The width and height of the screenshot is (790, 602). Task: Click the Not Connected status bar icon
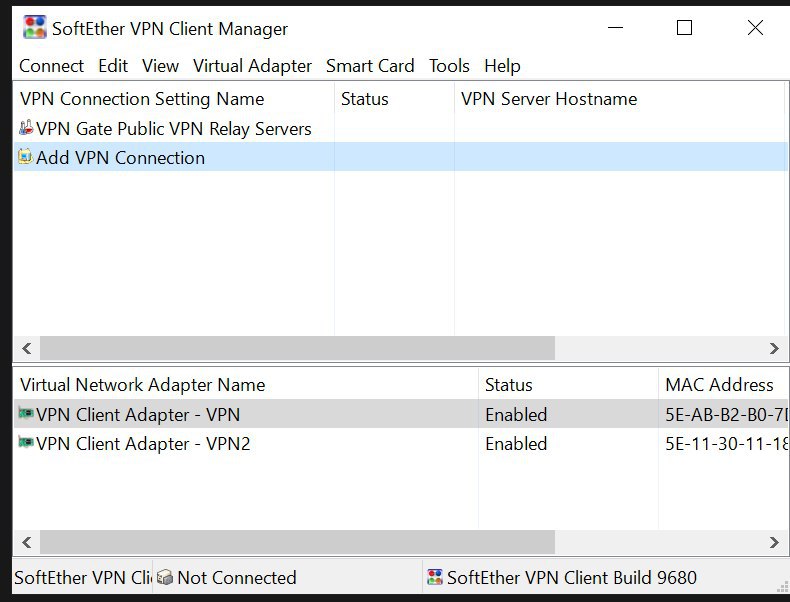coord(165,577)
